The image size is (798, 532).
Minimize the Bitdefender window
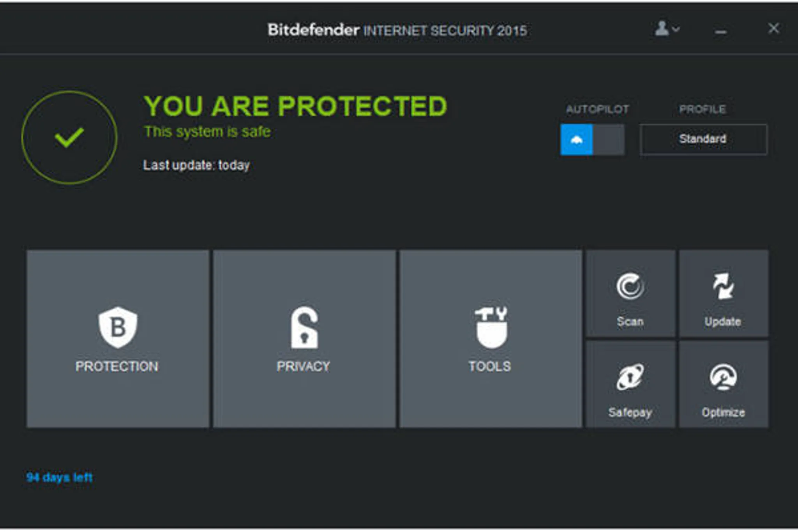point(721,32)
